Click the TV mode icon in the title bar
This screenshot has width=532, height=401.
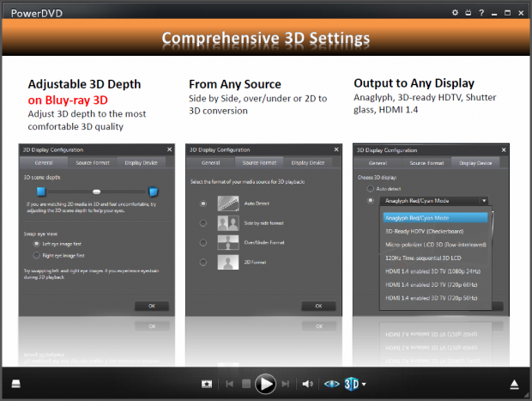(x=468, y=13)
